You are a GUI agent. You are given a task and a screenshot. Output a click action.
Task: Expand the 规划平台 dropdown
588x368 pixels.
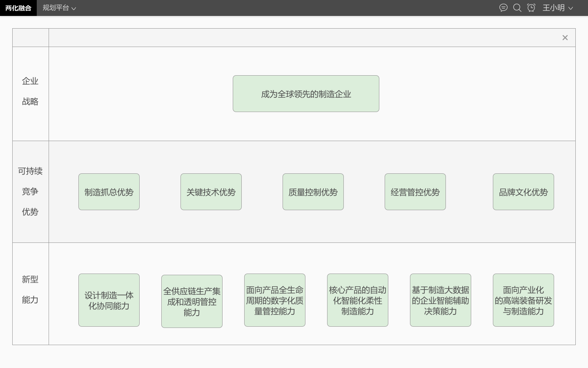59,8
